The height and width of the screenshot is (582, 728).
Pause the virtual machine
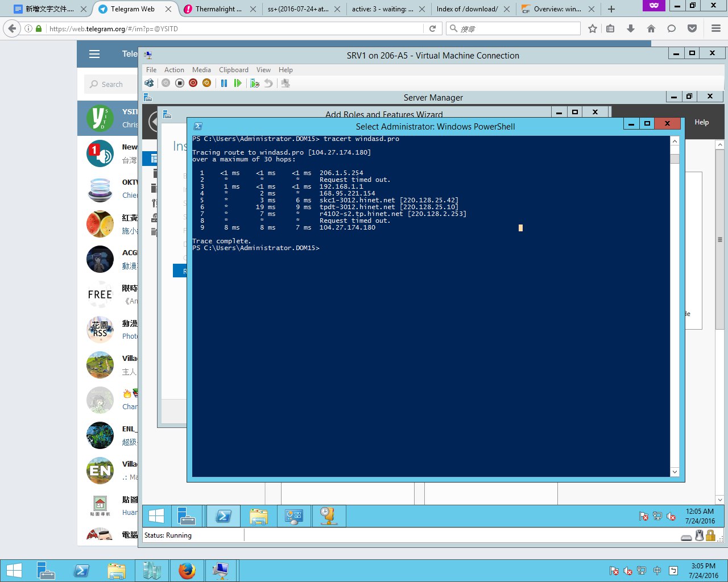click(x=224, y=83)
